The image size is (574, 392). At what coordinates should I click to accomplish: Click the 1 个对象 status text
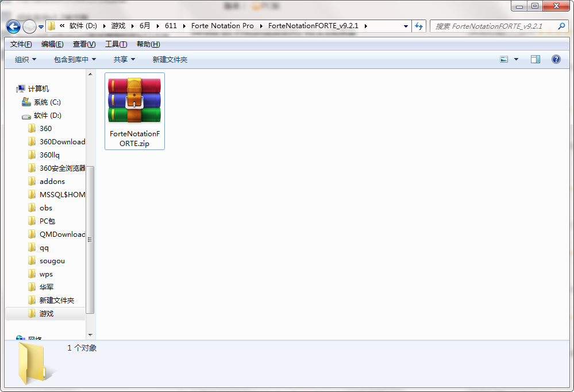82,348
